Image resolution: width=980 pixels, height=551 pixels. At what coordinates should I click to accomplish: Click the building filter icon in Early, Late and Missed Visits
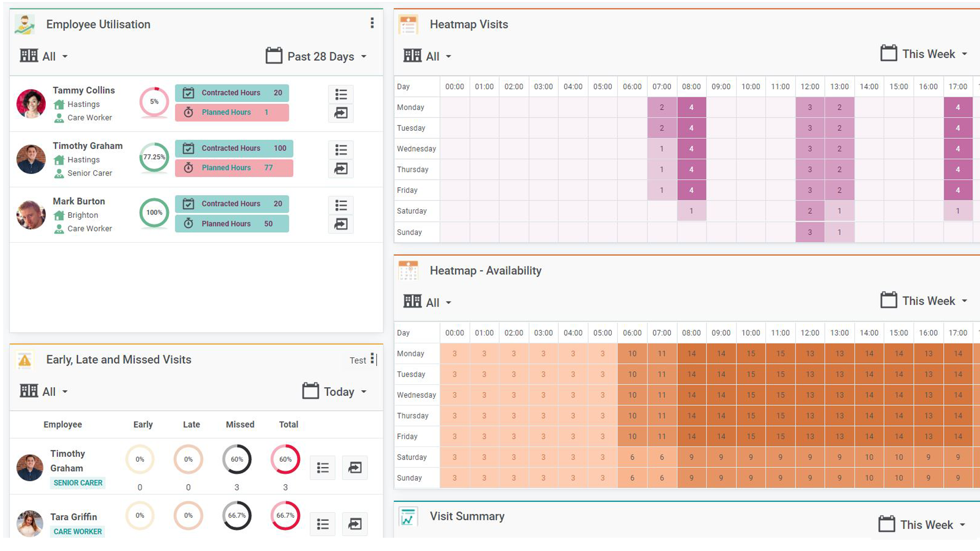(x=29, y=391)
